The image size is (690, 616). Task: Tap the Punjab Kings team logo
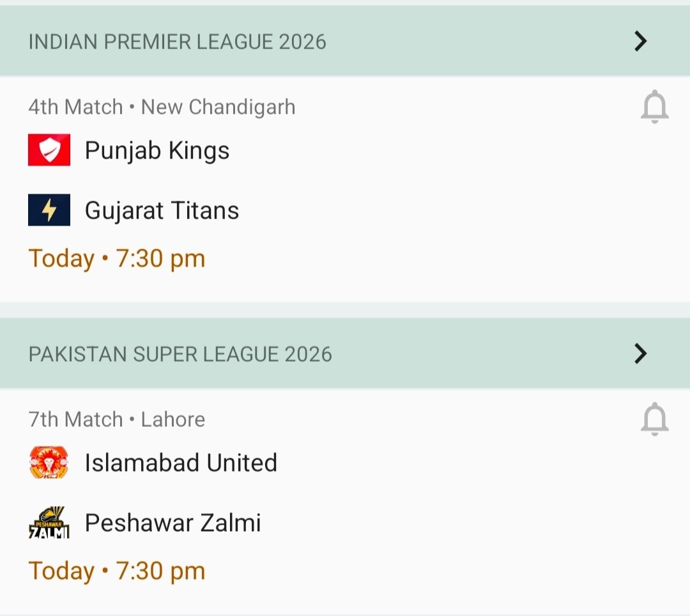coord(49,150)
